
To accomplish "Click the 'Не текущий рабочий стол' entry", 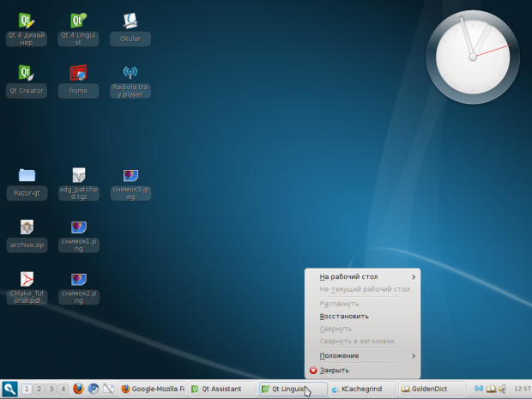I will click(x=362, y=289).
